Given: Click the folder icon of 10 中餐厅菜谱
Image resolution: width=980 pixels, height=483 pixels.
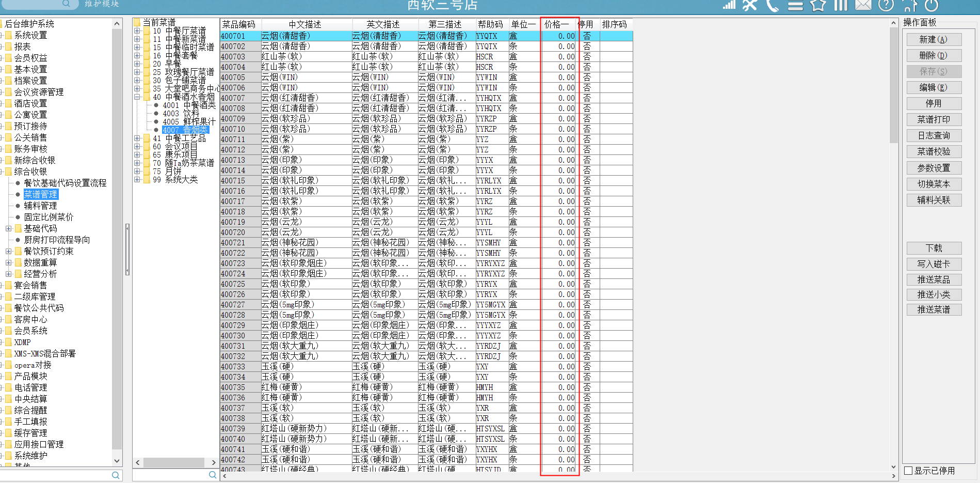Looking at the screenshot, I should [x=147, y=31].
